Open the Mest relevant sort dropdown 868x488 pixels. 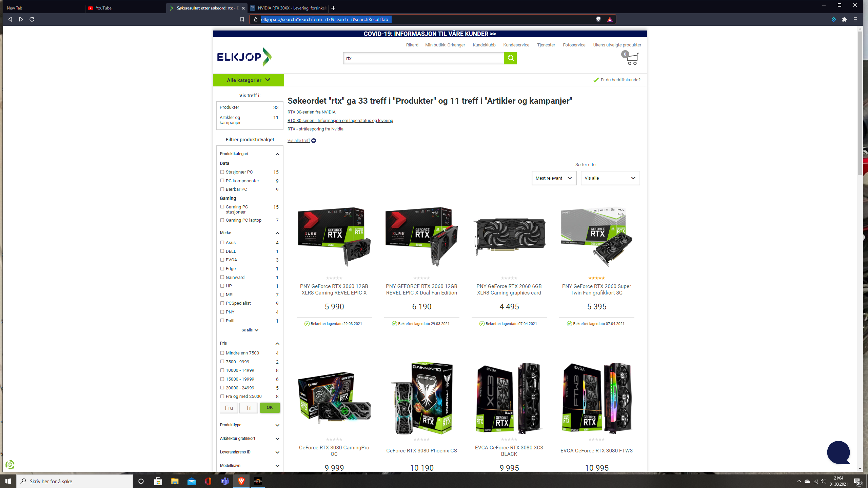click(554, 178)
